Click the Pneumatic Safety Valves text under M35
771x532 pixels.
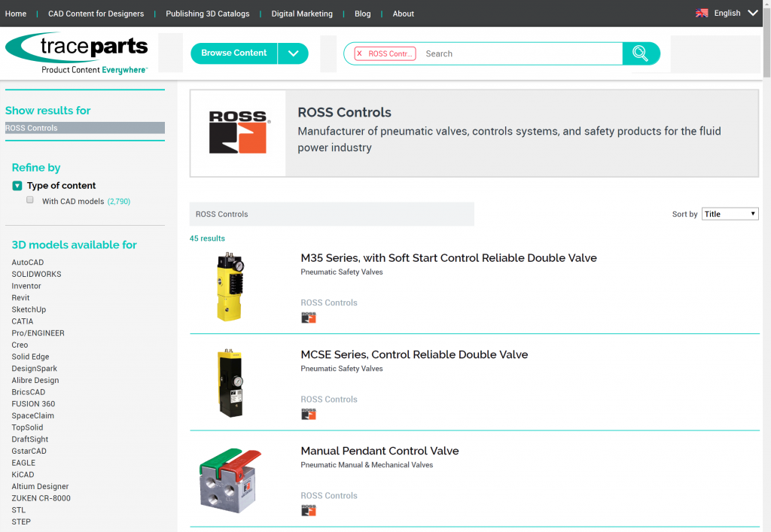coord(342,272)
